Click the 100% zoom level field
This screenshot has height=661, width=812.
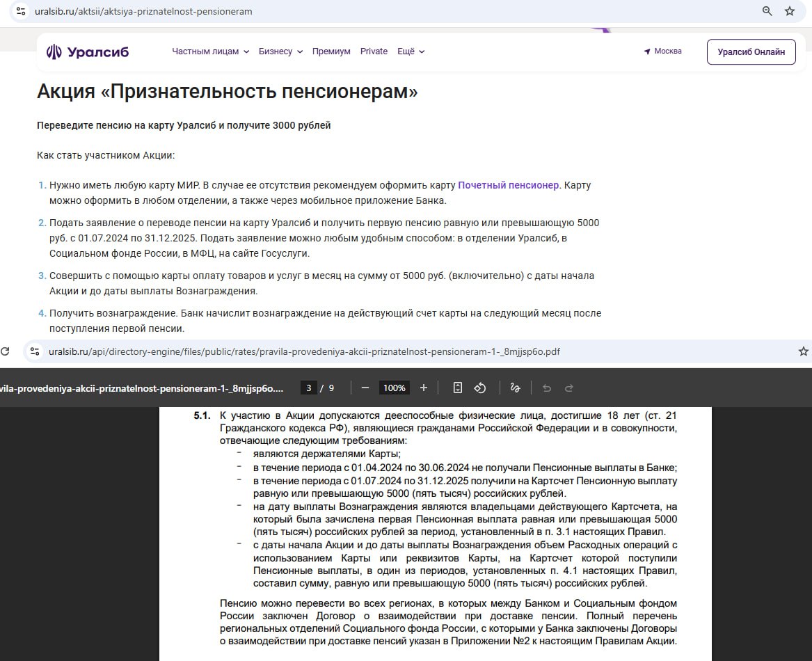click(394, 388)
